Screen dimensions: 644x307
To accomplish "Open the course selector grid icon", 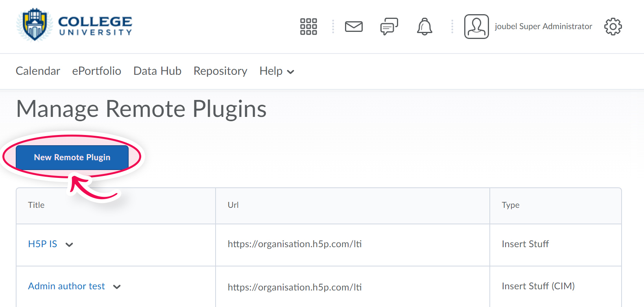I will point(308,27).
